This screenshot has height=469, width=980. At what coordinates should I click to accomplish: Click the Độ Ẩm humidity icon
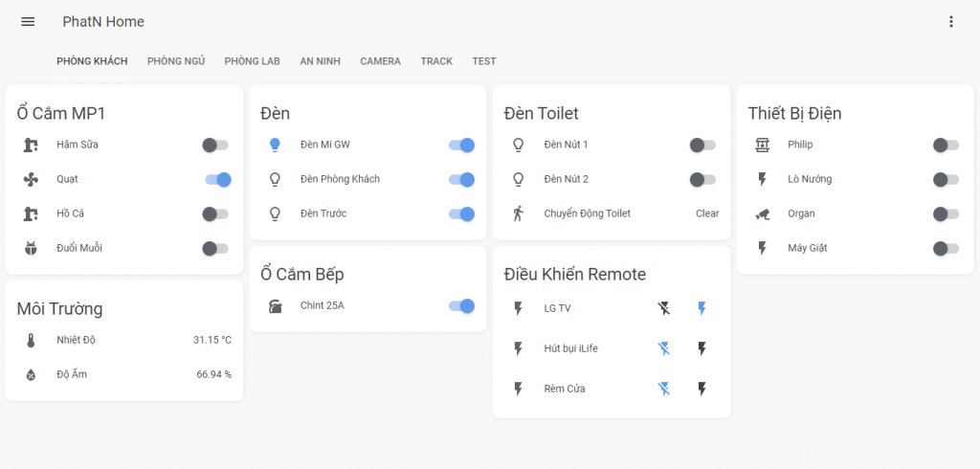pos(31,374)
